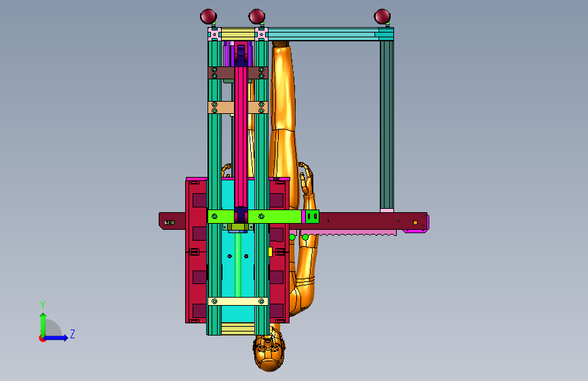Screen dimensions: 588x381
Task: Select the standalone dark green vertical post
Action: tap(387, 125)
